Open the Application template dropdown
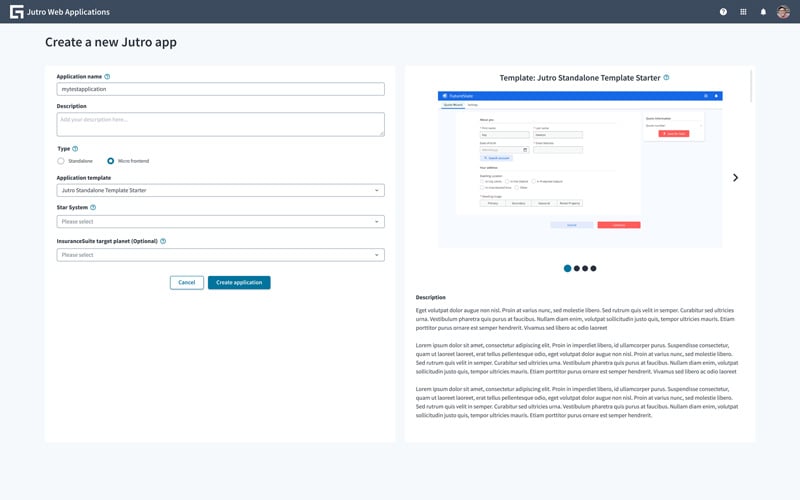 (x=220, y=190)
